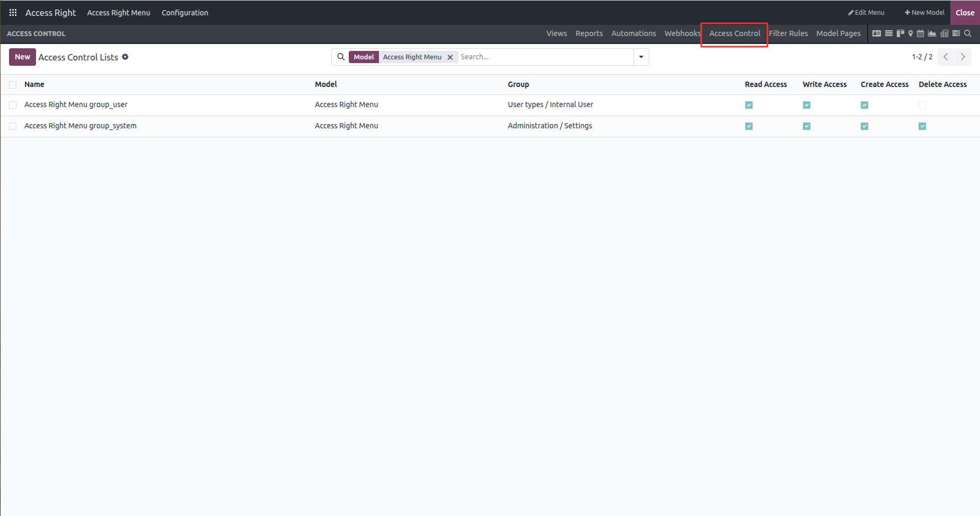This screenshot has width=980, height=516.
Task: Open the pivot table view icon
Action: (944, 33)
